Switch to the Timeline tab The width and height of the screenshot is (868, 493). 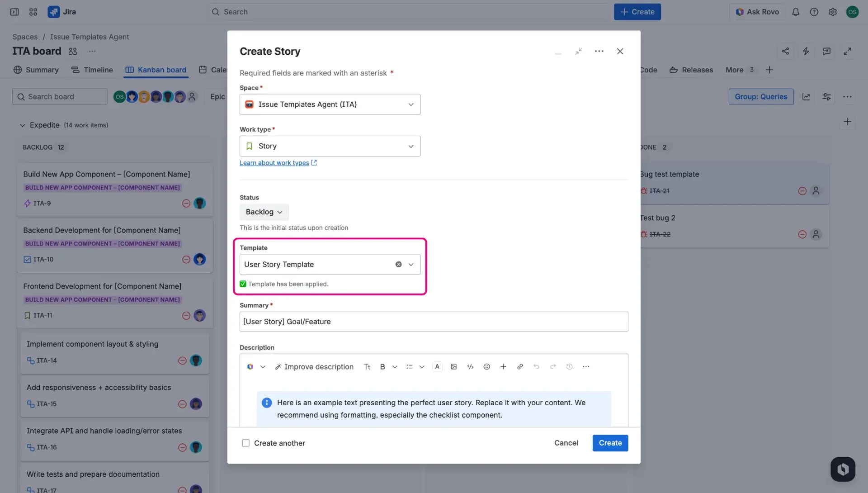(92, 70)
